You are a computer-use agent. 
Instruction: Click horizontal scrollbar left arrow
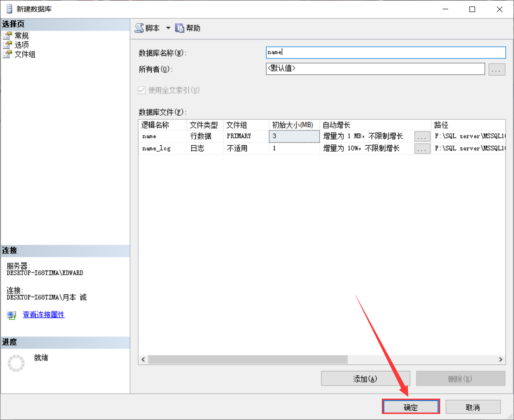[143, 360]
